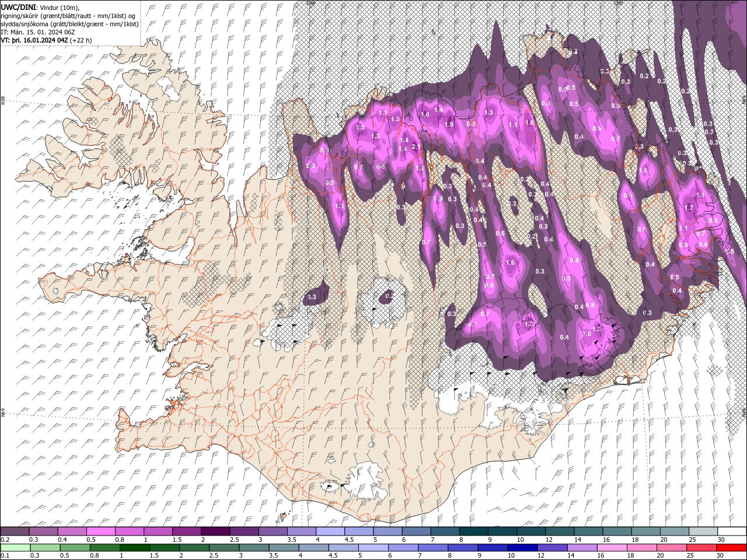The image size is (747, 560).
Task: Click the upper legend swatch between 1 and 1.5
Action: pyautogui.click(x=158, y=531)
